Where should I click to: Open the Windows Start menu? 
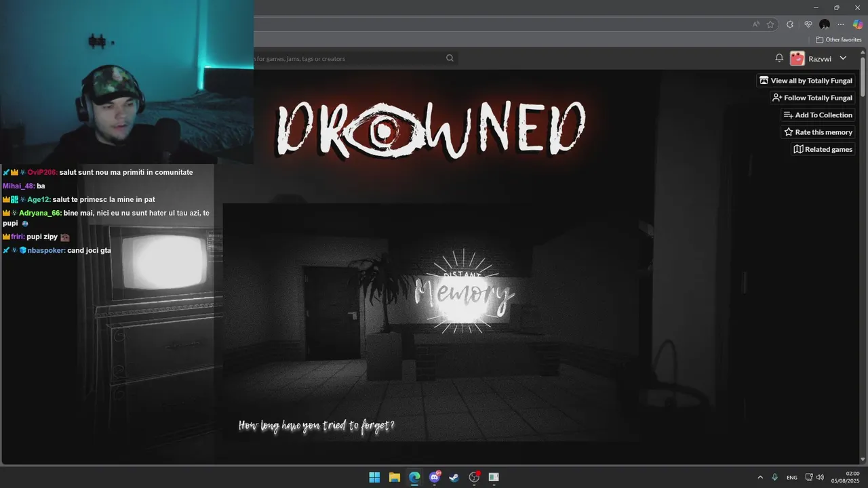(374, 477)
